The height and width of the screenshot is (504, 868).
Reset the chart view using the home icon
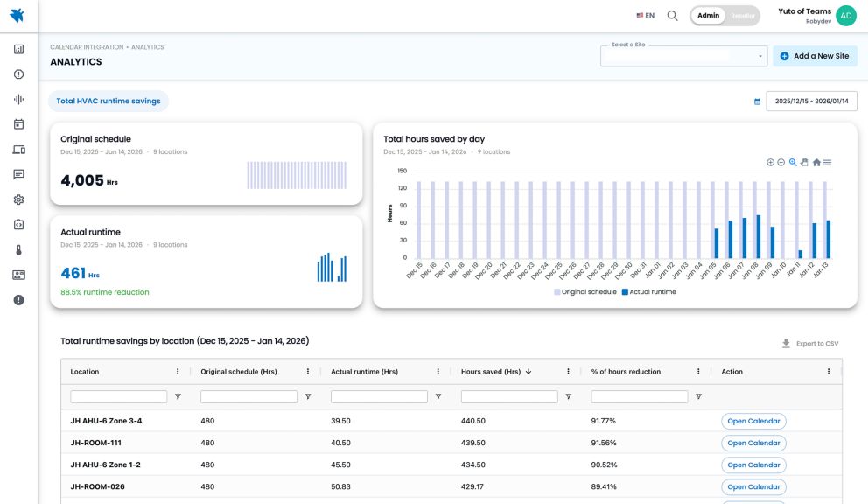[816, 163]
